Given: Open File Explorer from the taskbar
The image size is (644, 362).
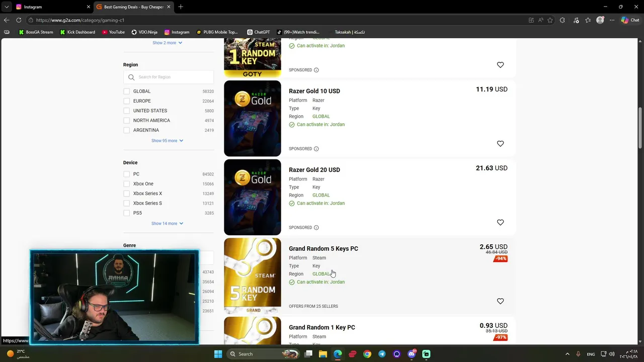Looking at the screenshot, I should [323, 354].
